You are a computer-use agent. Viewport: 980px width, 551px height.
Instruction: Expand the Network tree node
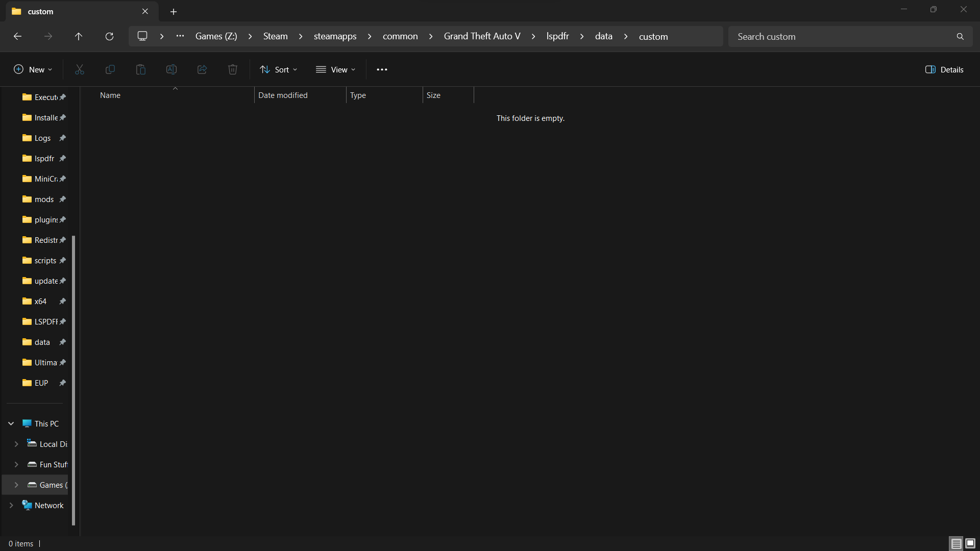[x=11, y=506]
